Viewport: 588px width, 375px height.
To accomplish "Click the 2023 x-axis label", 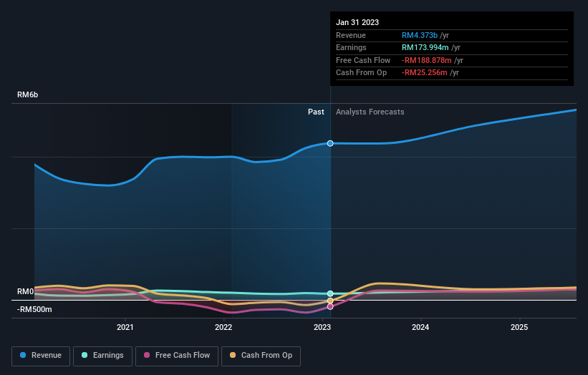I will pyautogui.click(x=322, y=327).
